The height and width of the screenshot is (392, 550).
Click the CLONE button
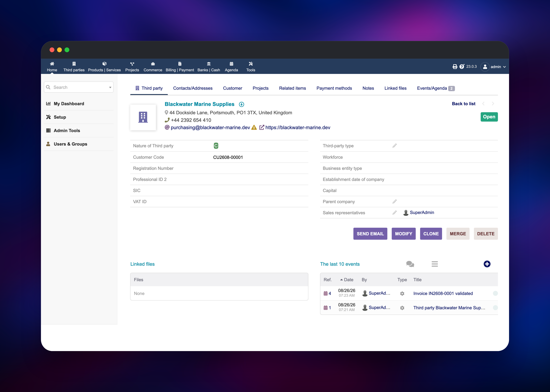point(431,234)
